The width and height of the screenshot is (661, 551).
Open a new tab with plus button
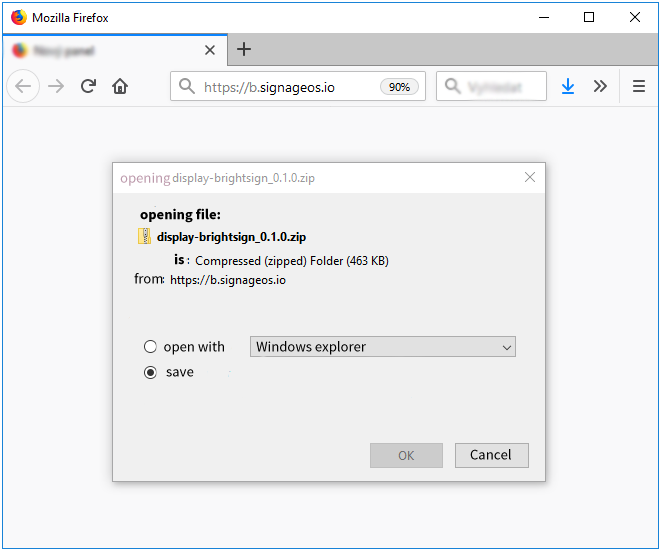pyautogui.click(x=244, y=49)
